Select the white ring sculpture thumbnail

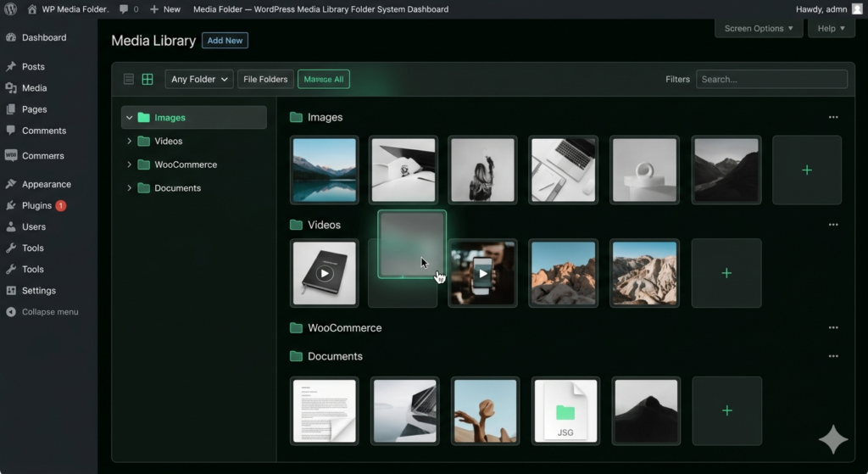[644, 170]
